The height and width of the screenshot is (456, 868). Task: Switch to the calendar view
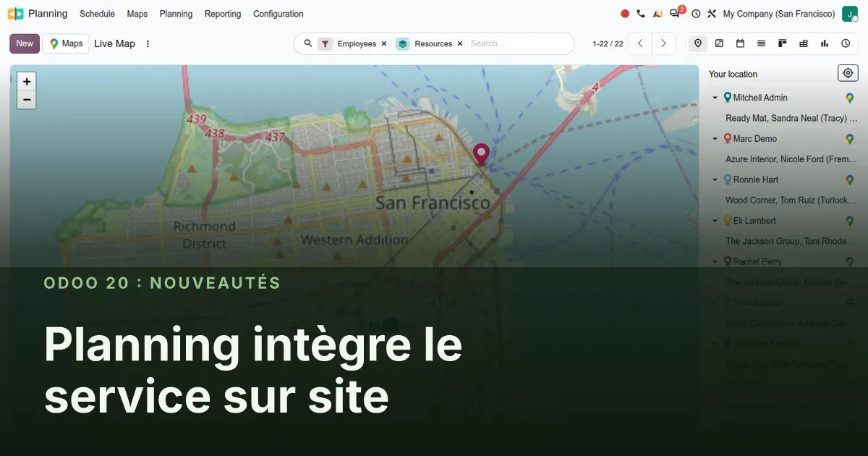coord(740,43)
